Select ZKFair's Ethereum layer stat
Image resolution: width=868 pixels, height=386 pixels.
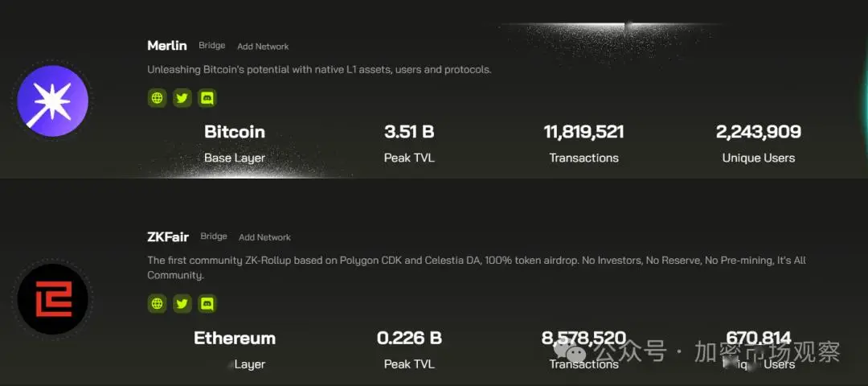click(x=235, y=339)
